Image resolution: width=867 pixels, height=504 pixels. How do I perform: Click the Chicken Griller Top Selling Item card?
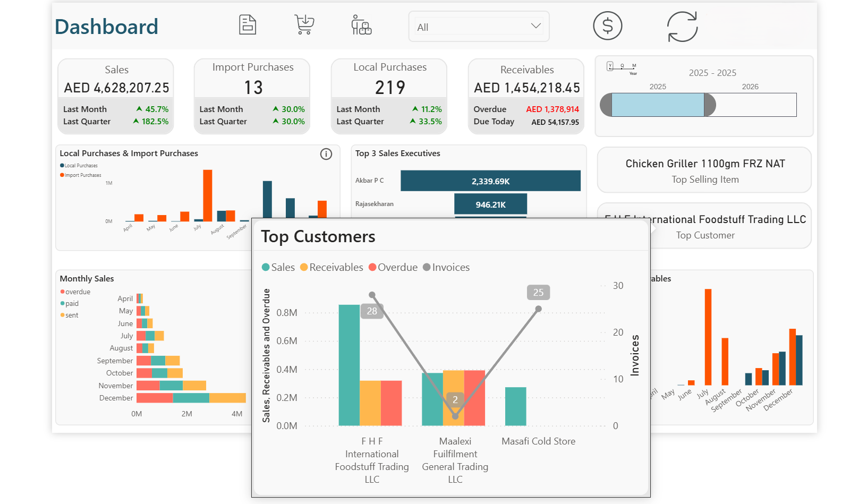pyautogui.click(x=704, y=170)
